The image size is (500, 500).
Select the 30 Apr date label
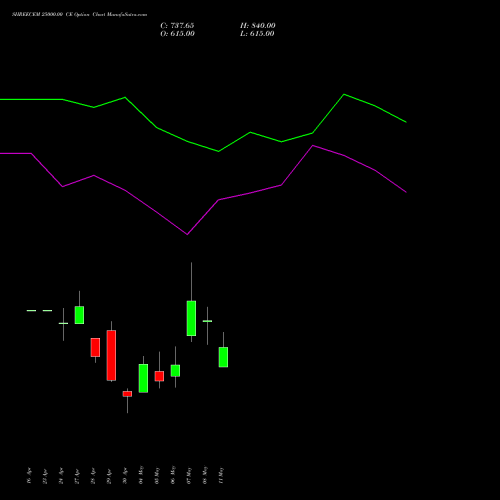click(125, 476)
